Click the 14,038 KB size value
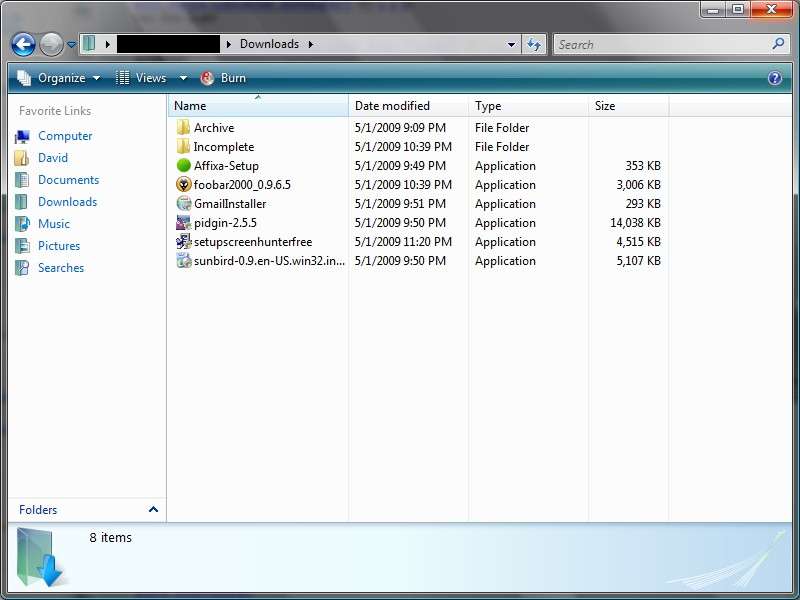 pos(635,223)
